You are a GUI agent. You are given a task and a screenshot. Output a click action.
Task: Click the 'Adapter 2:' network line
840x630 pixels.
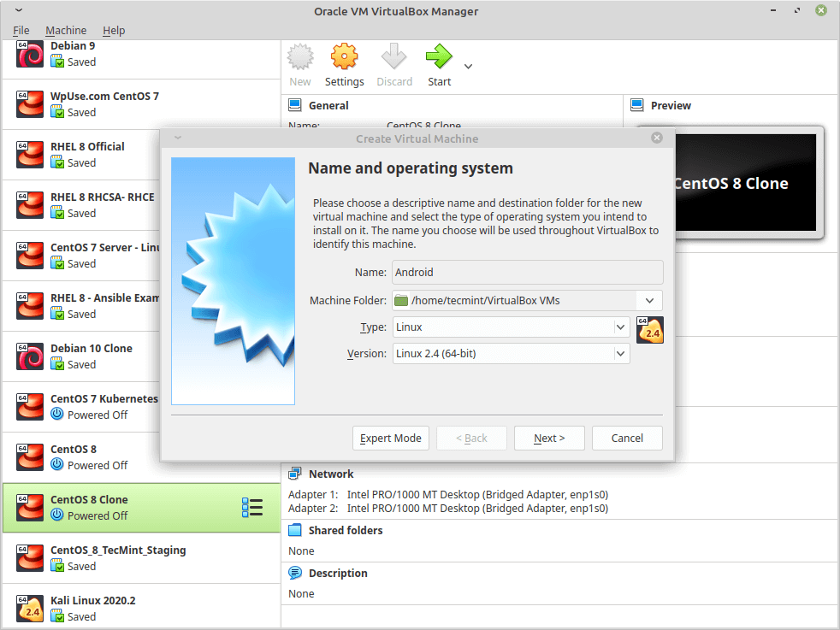448,509
